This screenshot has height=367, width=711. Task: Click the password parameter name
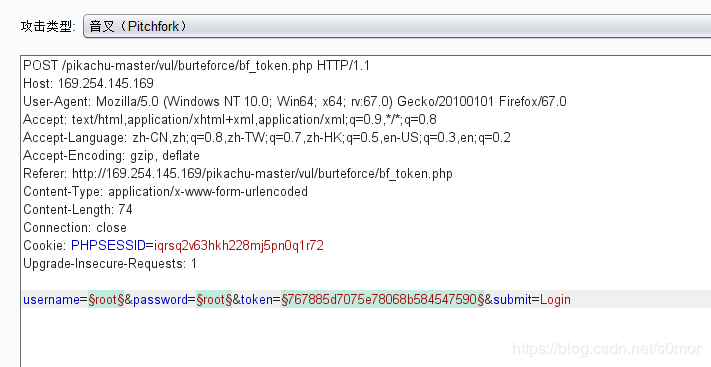click(161, 299)
